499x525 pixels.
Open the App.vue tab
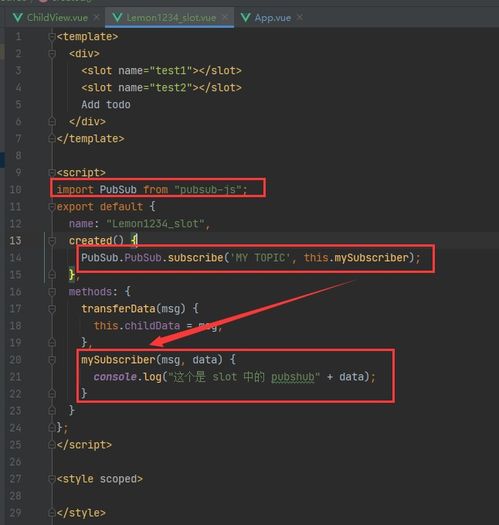tap(273, 18)
